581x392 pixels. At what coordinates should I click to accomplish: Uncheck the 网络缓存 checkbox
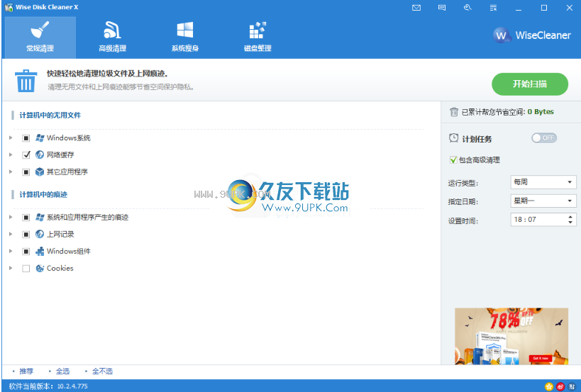(x=26, y=155)
